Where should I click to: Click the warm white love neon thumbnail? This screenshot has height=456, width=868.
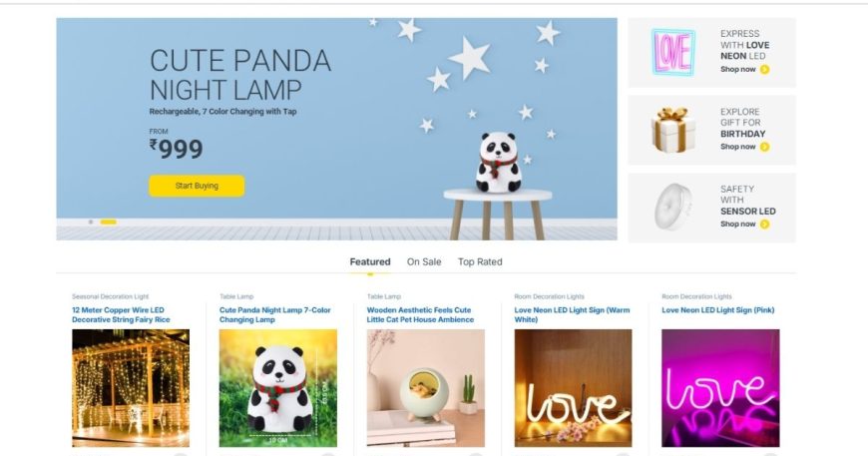[x=573, y=388]
